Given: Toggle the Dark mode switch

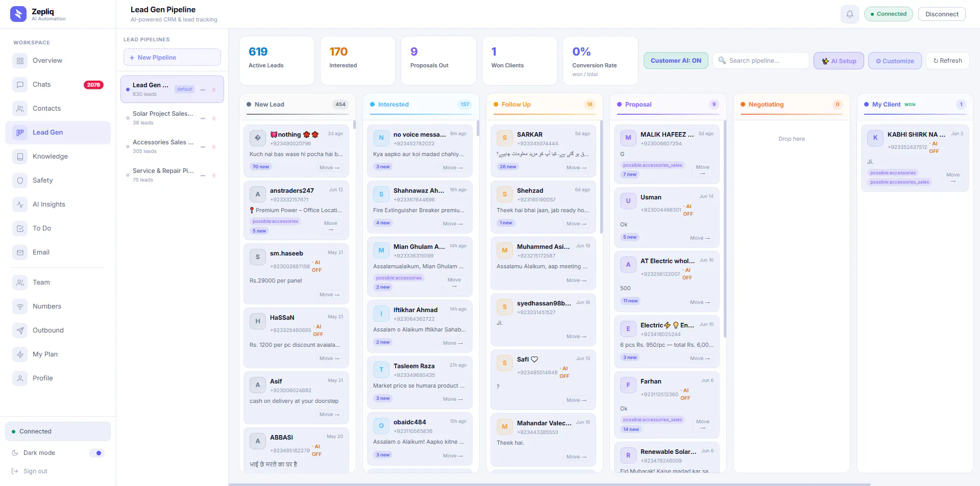Looking at the screenshot, I should [x=97, y=453].
